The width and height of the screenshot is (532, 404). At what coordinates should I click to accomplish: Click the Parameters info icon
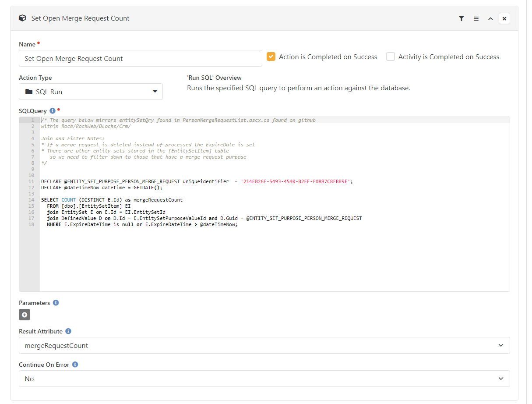point(56,303)
